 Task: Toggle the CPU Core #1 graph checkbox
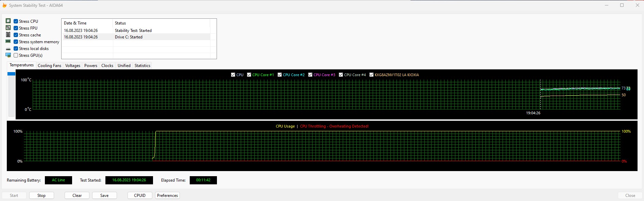[x=249, y=75]
